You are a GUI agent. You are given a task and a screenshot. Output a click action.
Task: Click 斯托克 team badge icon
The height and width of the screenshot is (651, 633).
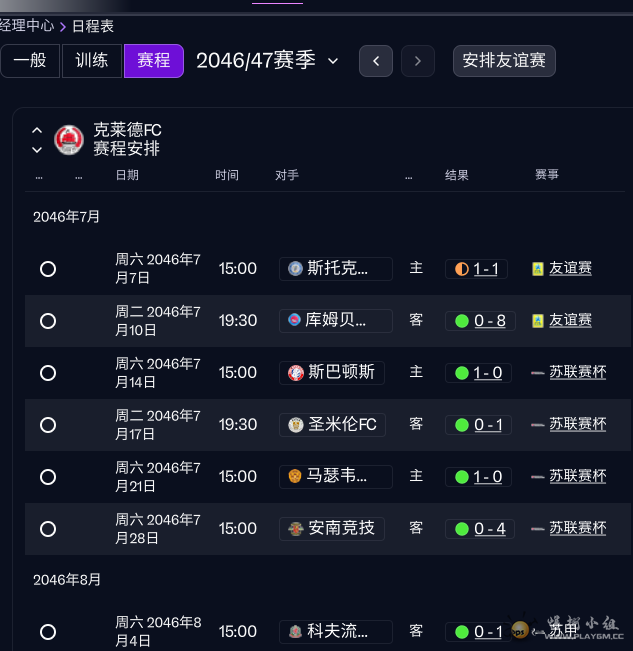click(295, 269)
